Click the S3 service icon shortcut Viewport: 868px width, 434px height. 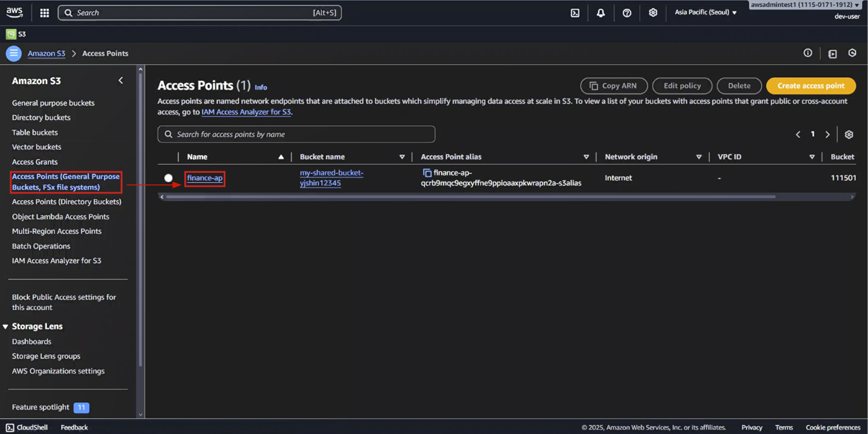pos(11,34)
